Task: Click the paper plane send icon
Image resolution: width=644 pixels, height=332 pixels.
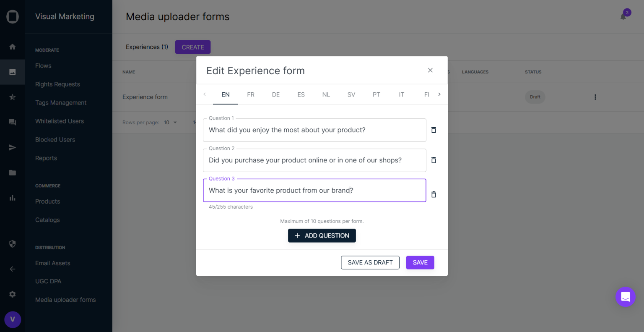Action: pyautogui.click(x=13, y=147)
